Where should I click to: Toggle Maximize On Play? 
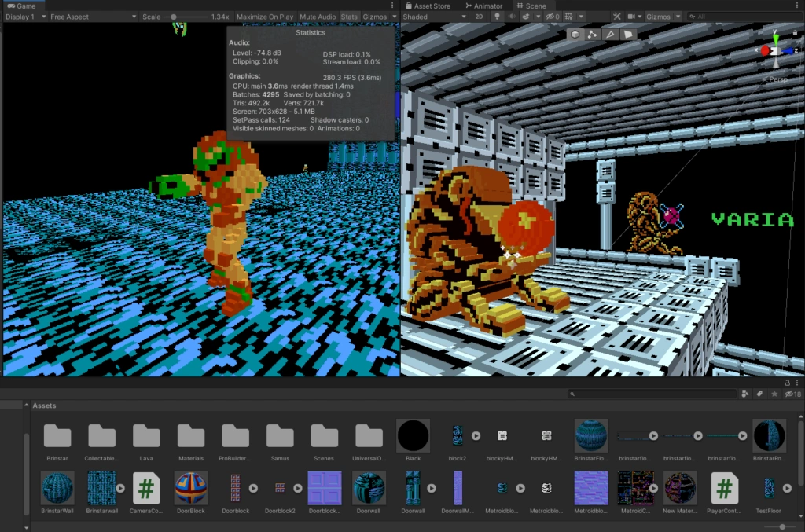[265, 17]
